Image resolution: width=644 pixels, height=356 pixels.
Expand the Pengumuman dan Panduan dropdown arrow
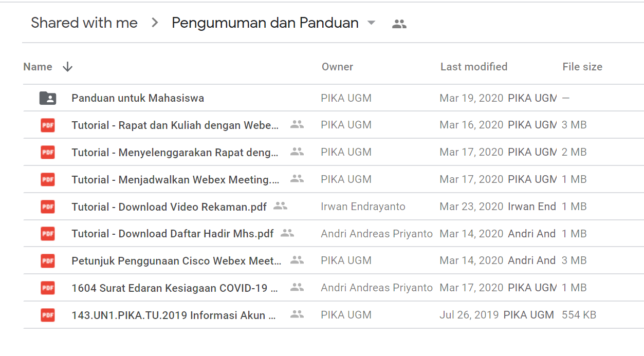(371, 23)
